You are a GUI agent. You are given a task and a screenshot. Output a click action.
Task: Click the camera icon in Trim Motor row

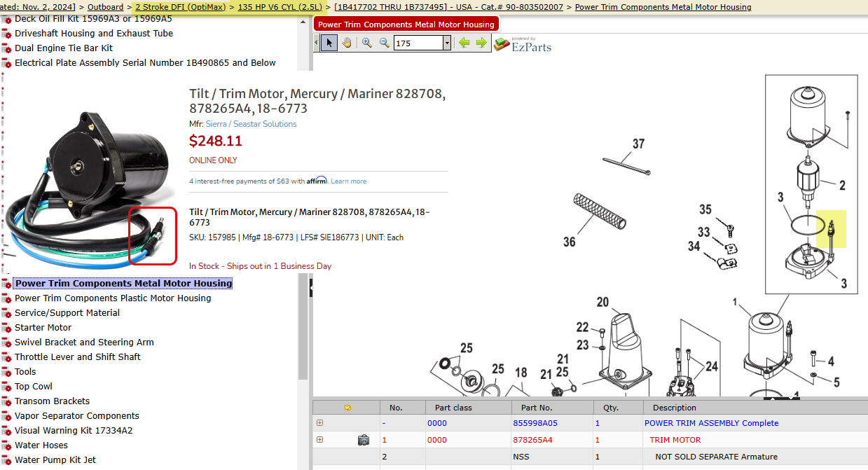click(x=364, y=440)
